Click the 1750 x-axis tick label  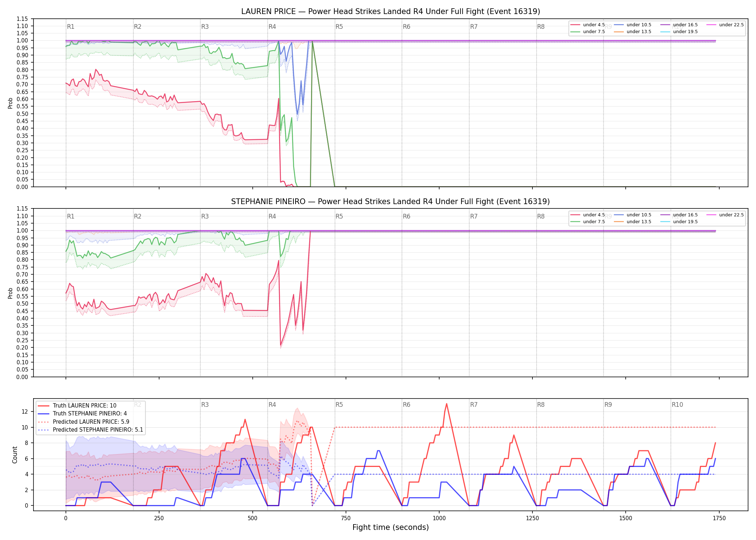[x=719, y=518]
